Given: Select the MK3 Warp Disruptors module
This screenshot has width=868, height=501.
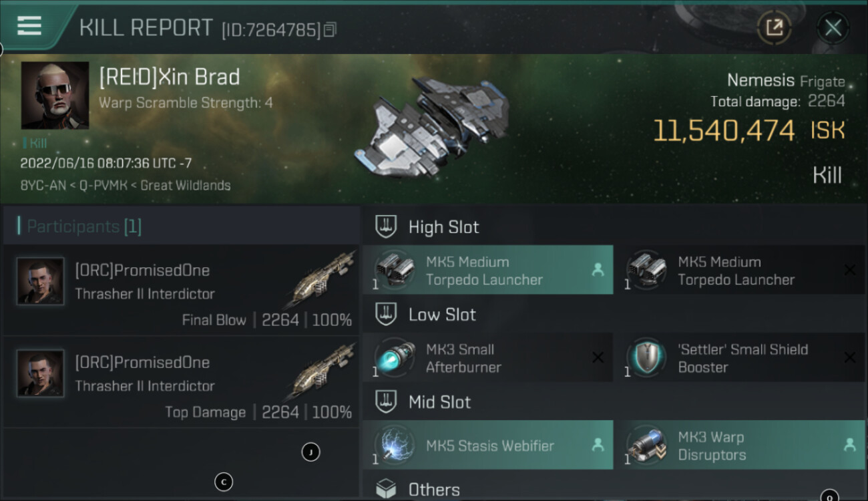Looking at the screenshot, I should pyautogui.click(x=739, y=446).
